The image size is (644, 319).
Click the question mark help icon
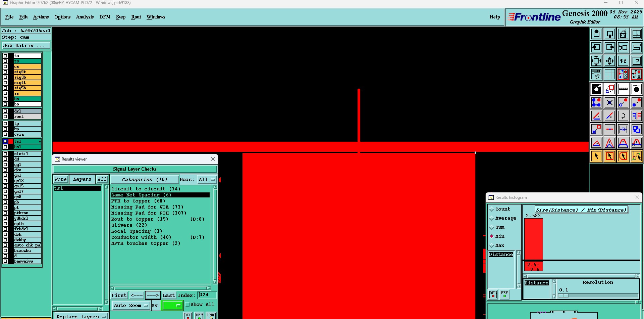637,61
